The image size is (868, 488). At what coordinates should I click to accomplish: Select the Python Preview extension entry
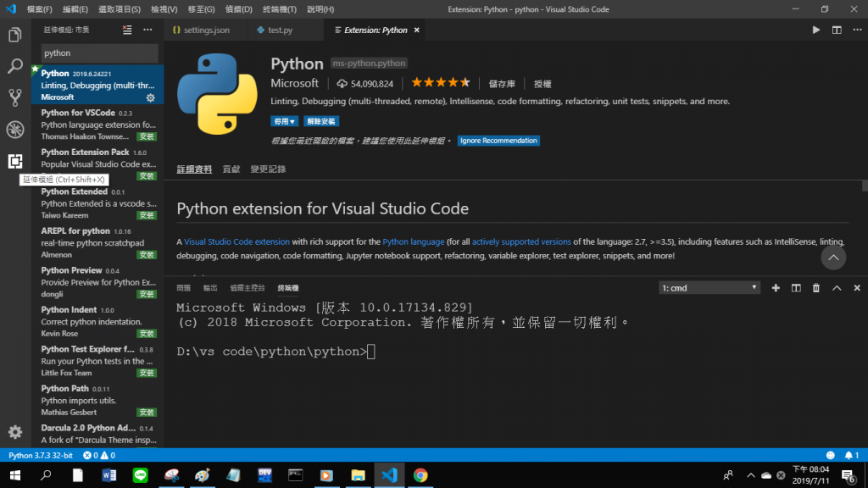point(97,282)
